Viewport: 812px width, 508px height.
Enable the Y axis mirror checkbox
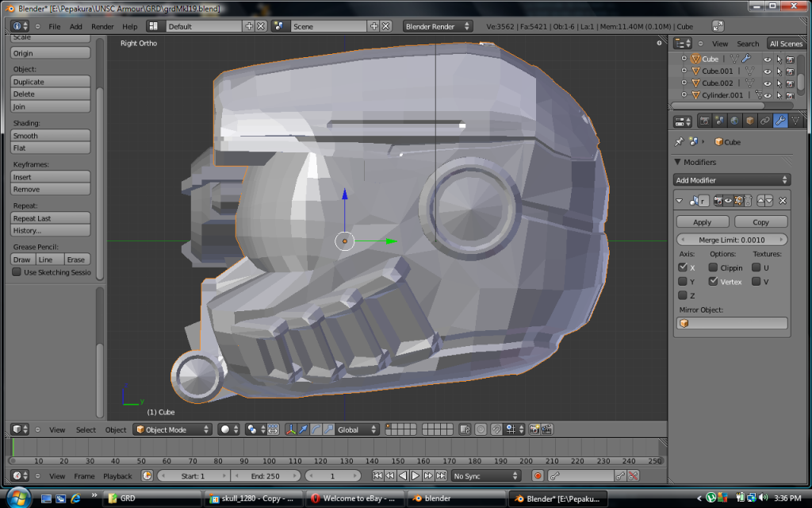[x=683, y=281]
